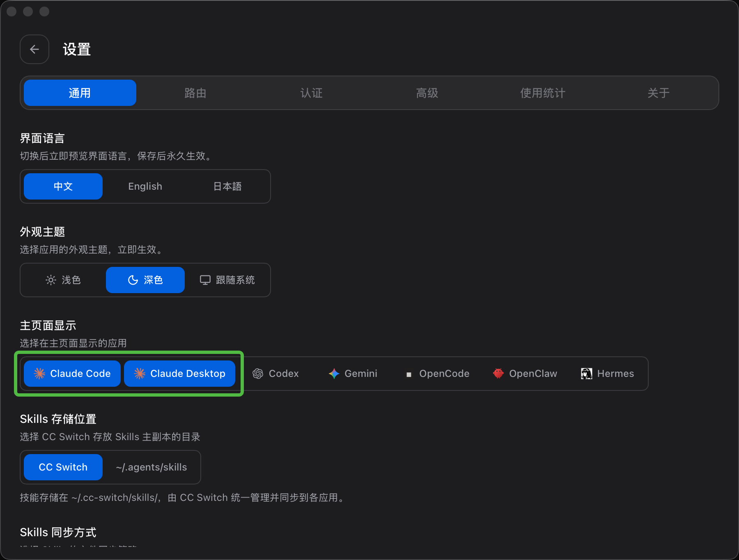Screen dimensions: 739x560
Task: Click the 外观主题 section heading
Action: [x=42, y=232]
